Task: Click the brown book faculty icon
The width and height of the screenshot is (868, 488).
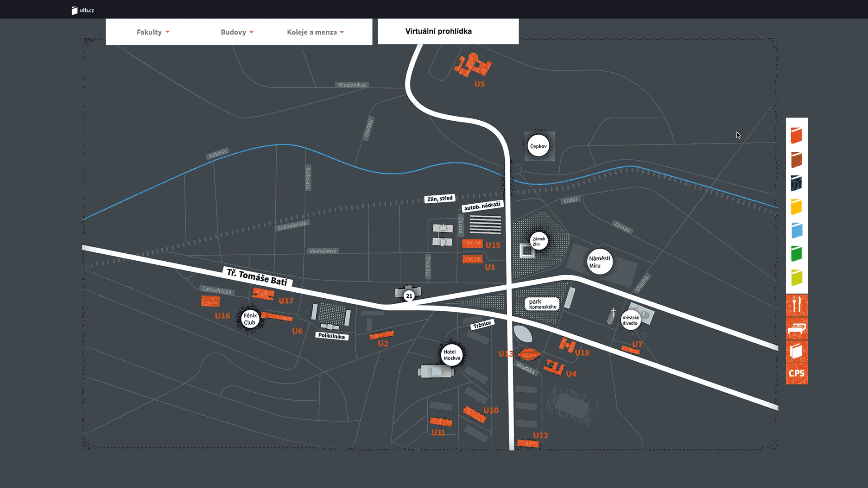Action: (x=796, y=160)
